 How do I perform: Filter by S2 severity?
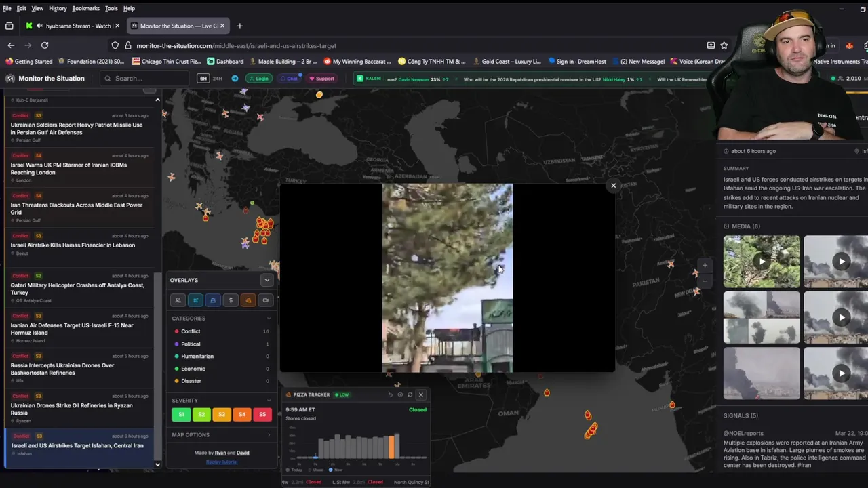201,414
